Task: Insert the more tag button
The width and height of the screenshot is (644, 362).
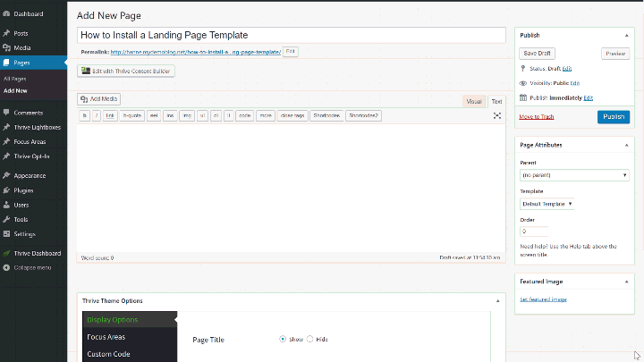Action: click(266, 115)
